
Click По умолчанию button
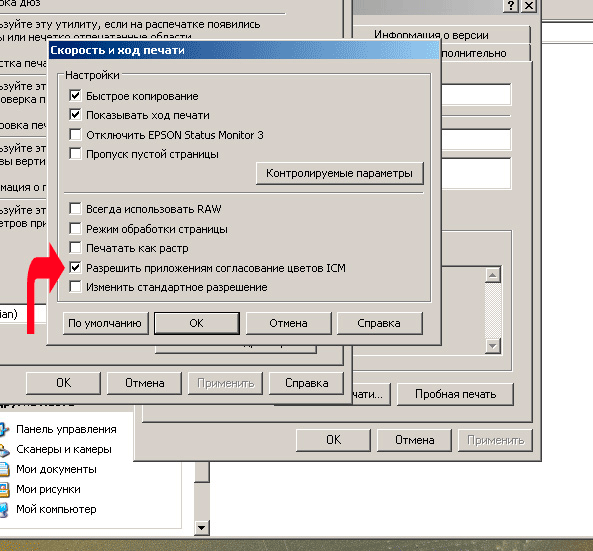pos(105,323)
